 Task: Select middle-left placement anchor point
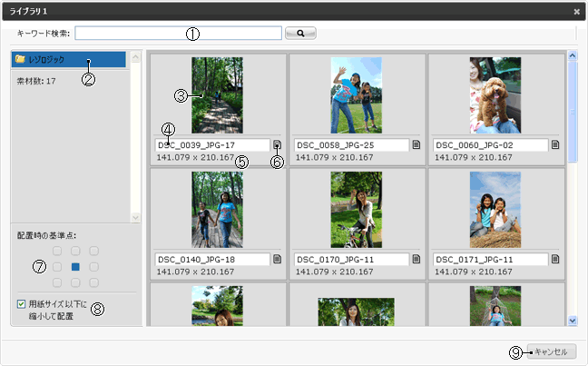(57, 267)
